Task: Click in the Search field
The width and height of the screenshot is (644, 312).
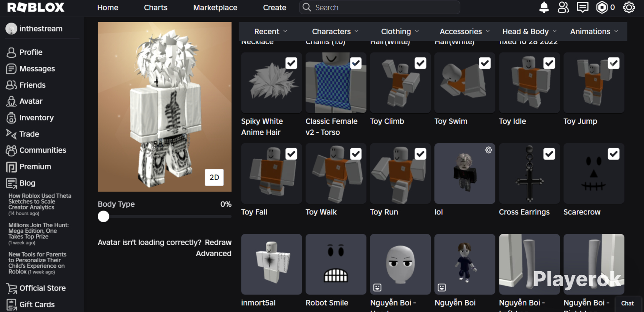Action: point(379,8)
